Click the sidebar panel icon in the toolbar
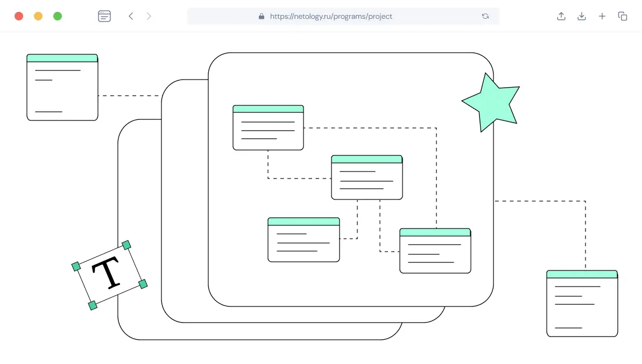The height and width of the screenshot is (364, 642). point(104,16)
